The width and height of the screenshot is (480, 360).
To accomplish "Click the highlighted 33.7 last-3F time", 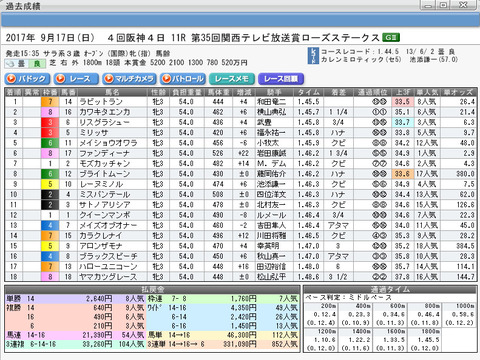I will click(x=402, y=122).
